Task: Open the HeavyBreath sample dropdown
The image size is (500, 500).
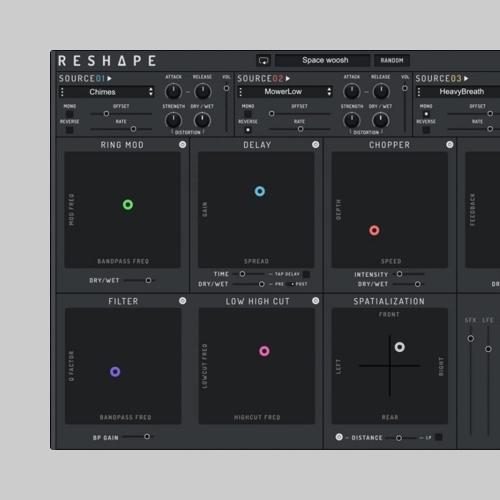Action: (x=458, y=92)
